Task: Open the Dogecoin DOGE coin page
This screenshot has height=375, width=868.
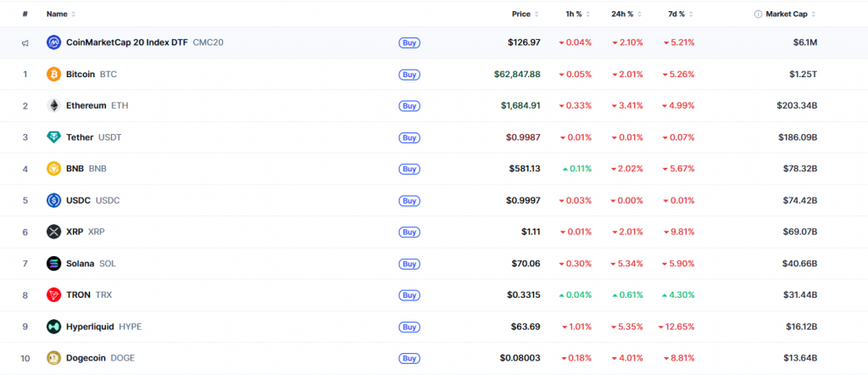Action: pyautogui.click(x=100, y=358)
